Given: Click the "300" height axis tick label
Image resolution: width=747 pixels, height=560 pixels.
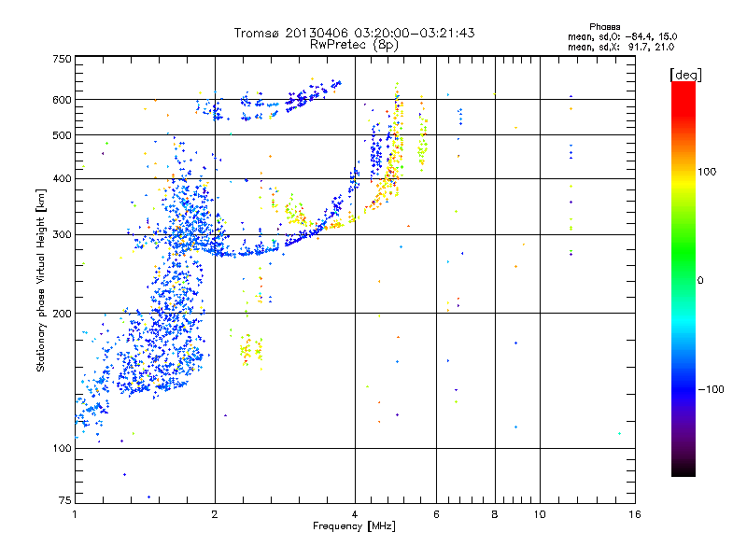Looking at the screenshot, I should point(62,235).
